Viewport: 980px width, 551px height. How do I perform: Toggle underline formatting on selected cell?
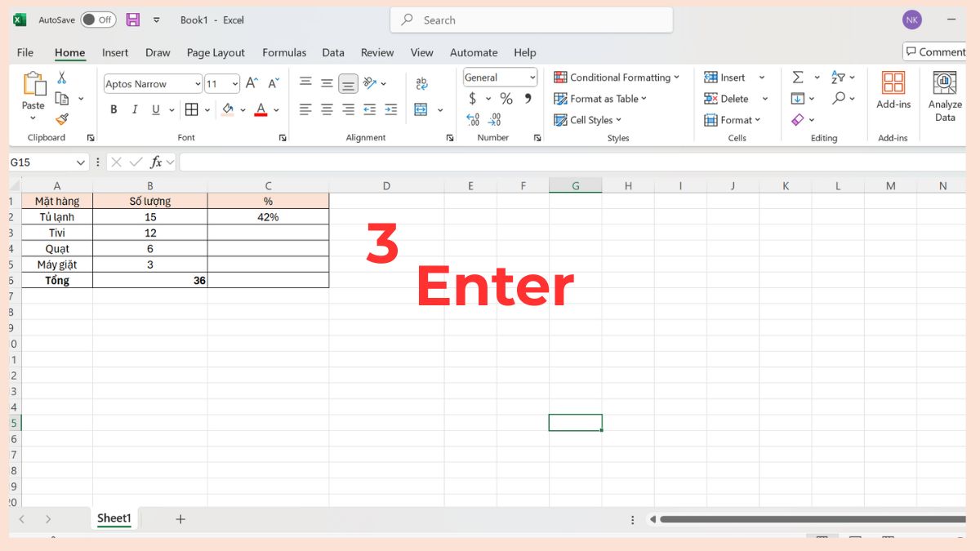pyautogui.click(x=156, y=109)
